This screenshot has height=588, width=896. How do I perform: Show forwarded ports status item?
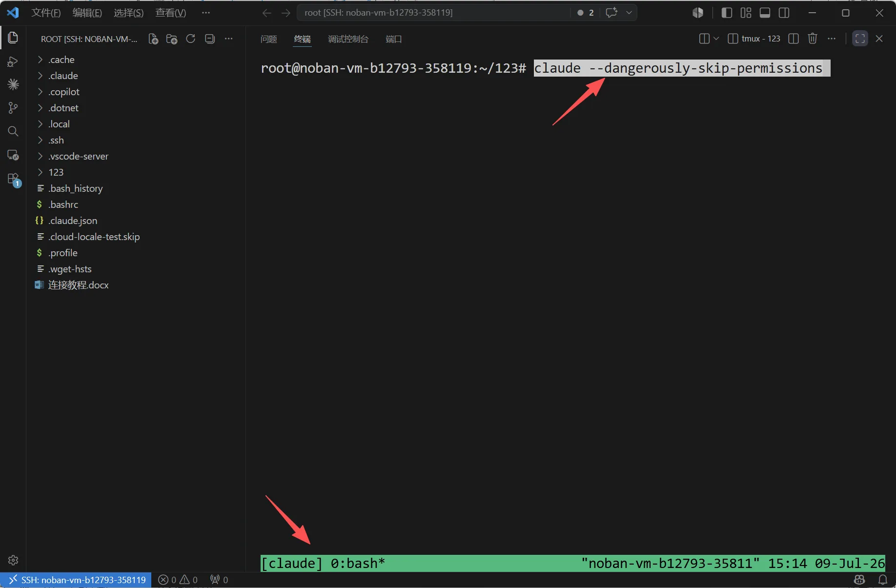[x=219, y=580]
